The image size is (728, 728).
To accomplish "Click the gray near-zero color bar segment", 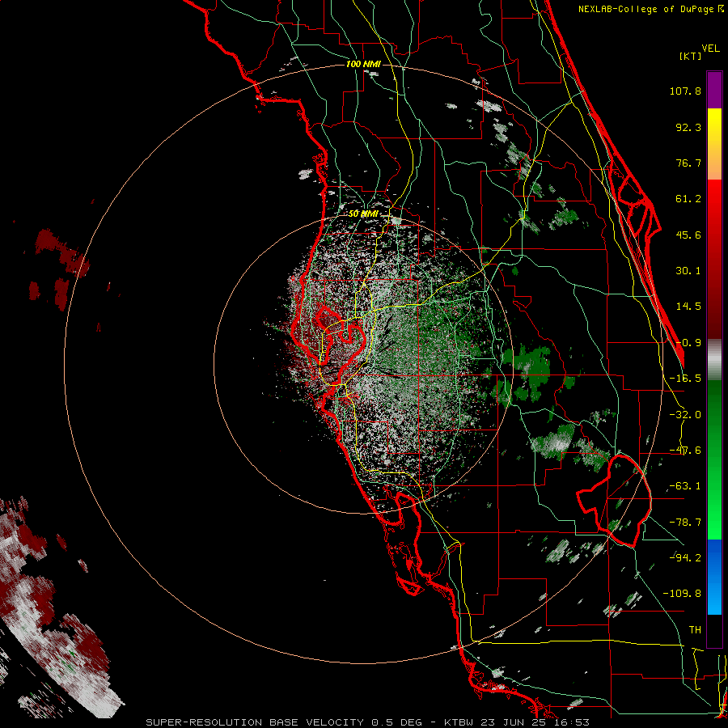I will pos(714,360).
